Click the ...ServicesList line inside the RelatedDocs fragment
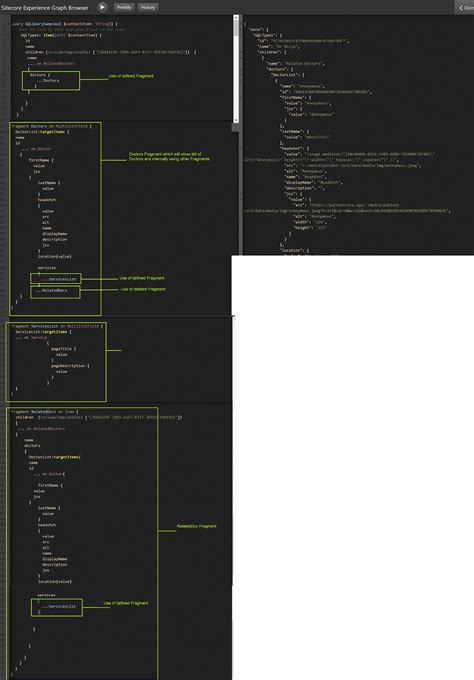The height and width of the screenshot is (680, 474). pos(59,606)
